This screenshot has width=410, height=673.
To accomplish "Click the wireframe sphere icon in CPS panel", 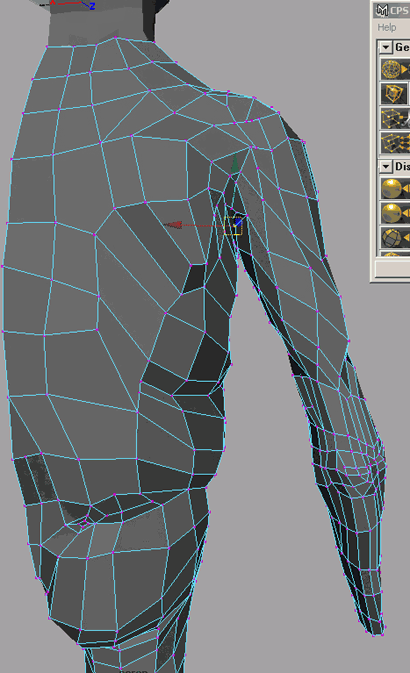I will pyautogui.click(x=395, y=69).
